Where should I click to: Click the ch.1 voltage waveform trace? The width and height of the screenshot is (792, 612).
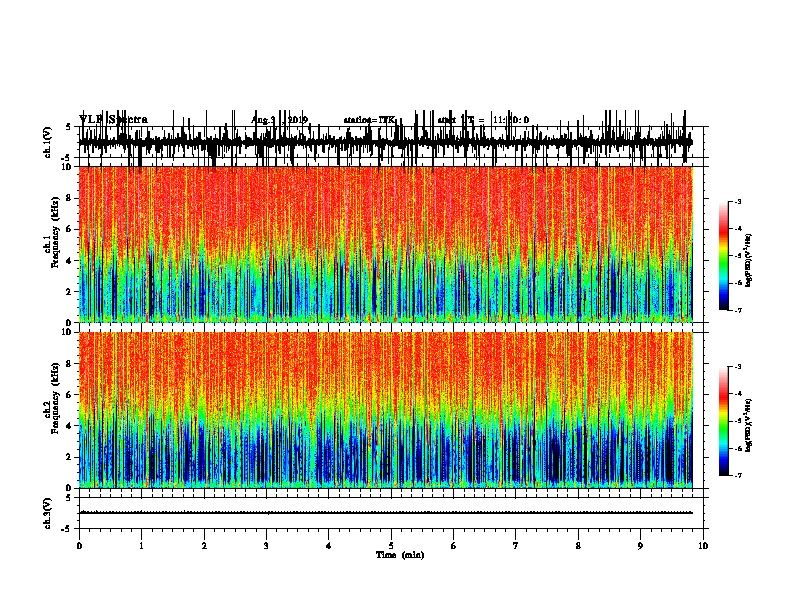point(385,142)
